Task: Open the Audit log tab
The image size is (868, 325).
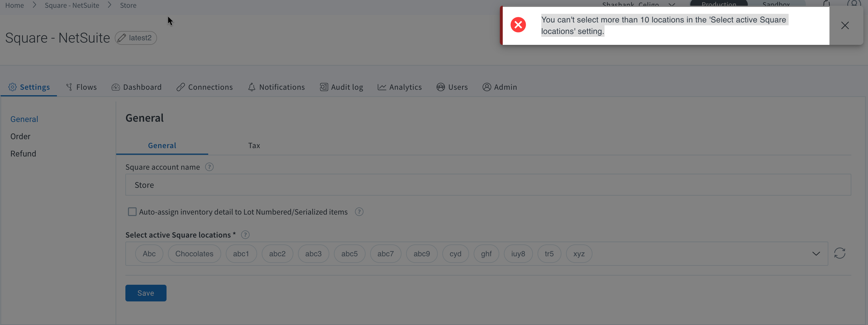Action: pyautogui.click(x=341, y=87)
